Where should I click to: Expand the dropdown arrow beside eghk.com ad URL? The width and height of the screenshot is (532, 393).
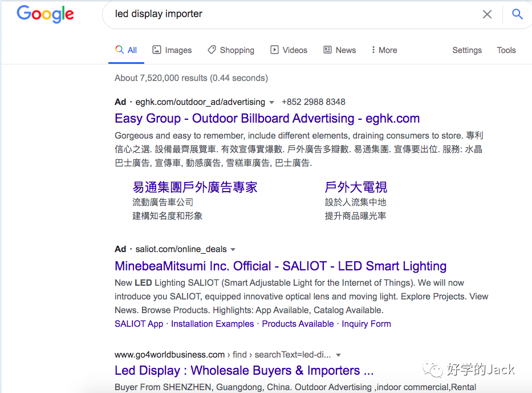pos(271,102)
